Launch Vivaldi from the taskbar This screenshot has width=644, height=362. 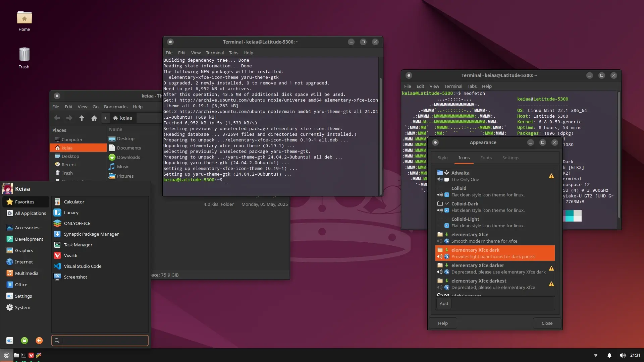(x=31, y=355)
